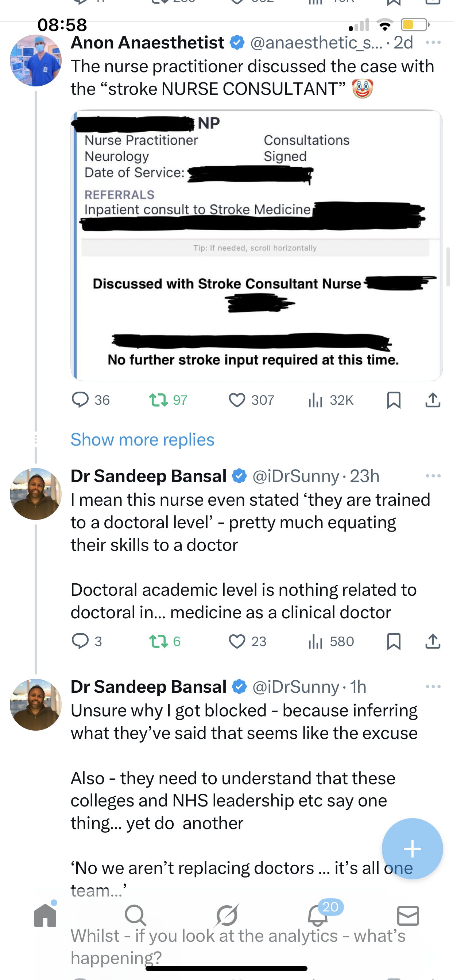Reply to Dr Sandeep Bansal's 23h tweet
Image resolution: width=453 pixels, height=980 pixels.
pyautogui.click(x=80, y=641)
